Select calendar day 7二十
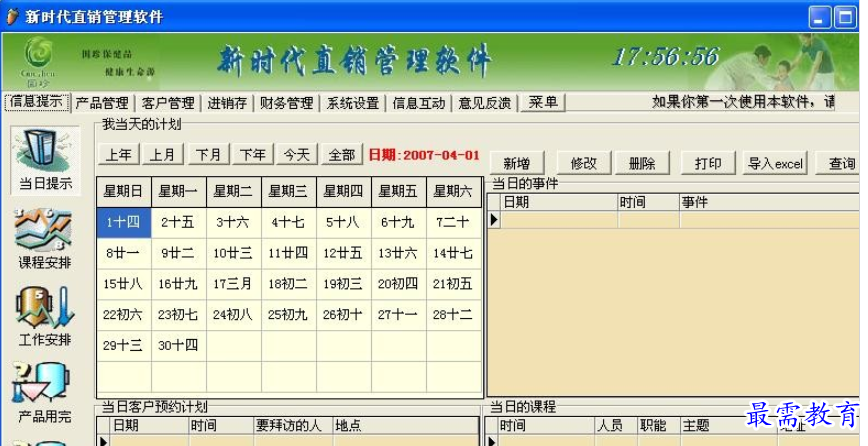This screenshot has height=446, width=868. click(x=453, y=222)
